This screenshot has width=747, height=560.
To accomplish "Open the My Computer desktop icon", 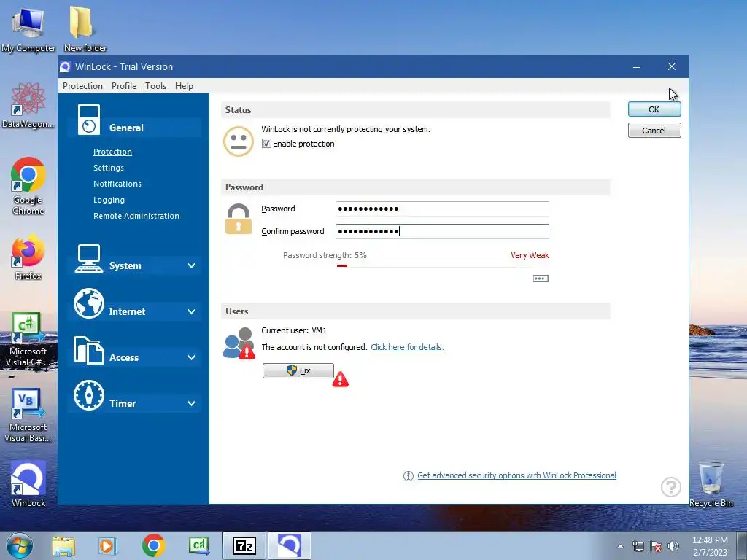I will [x=28, y=29].
